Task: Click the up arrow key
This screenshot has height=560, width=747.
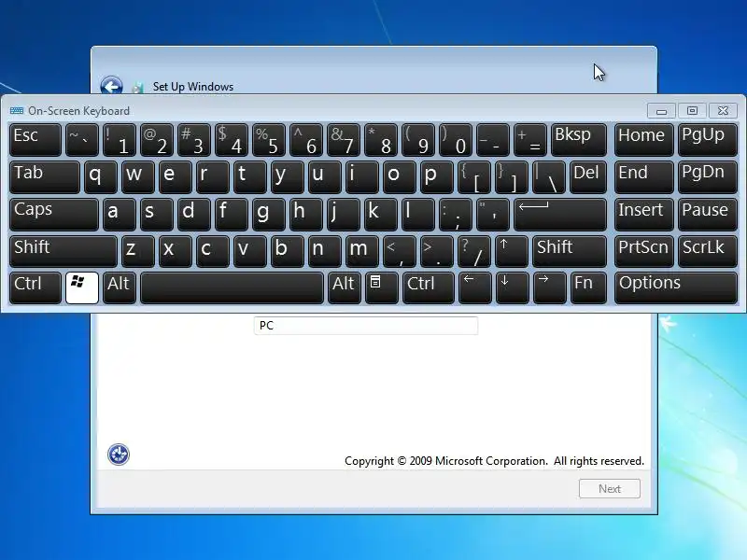Action: tap(511, 251)
